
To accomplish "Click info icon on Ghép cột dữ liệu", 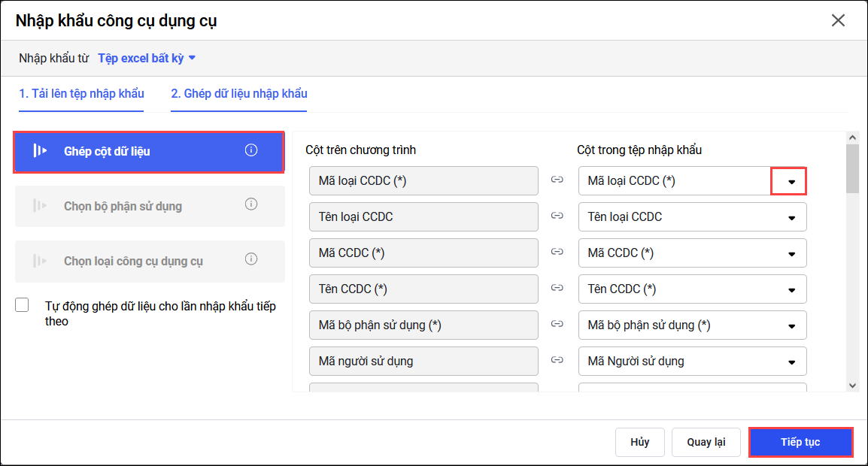I will (251, 150).
